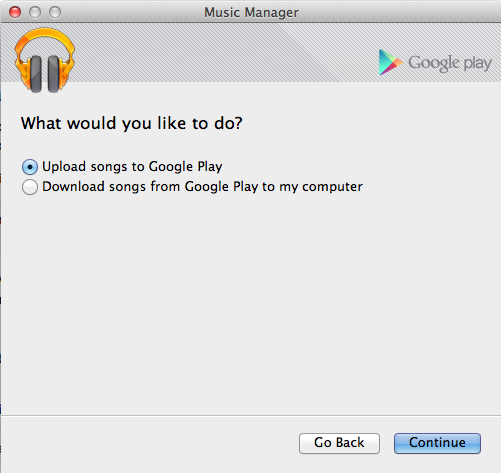Click the empty area below the radio options

[x=250, y=300]
